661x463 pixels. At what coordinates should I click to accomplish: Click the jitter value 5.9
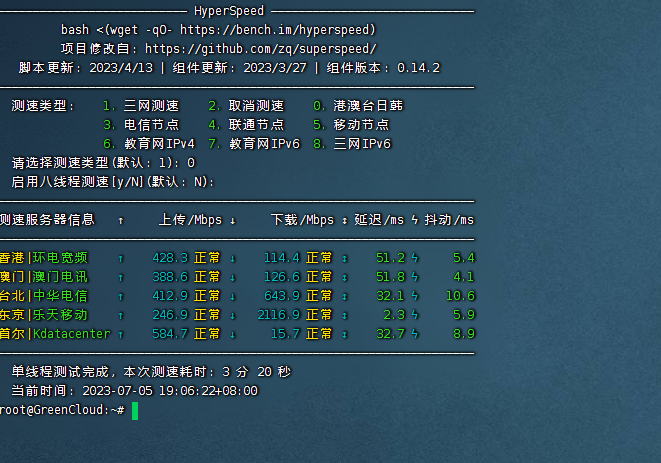[464, 315]
